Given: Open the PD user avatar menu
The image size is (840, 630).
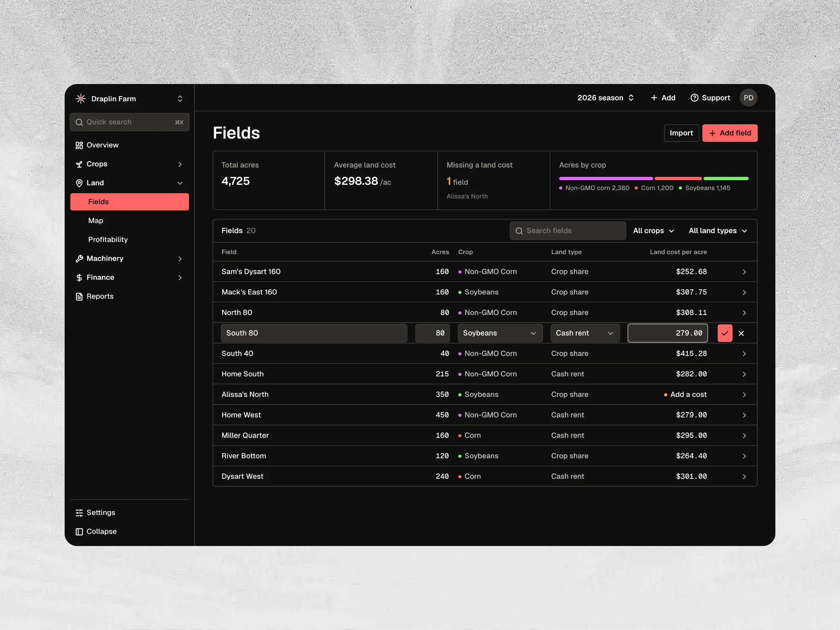Looking at the screenshot, I should point(748,98).
